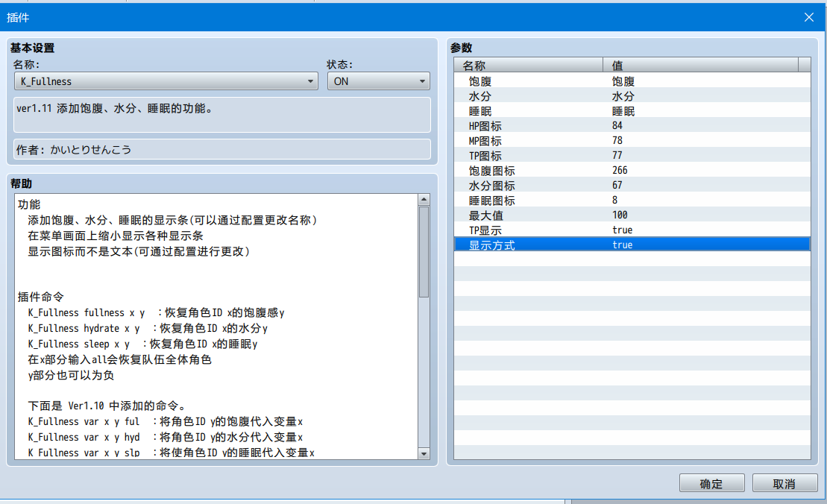Click the help scrollbar down arrow

(x=424, y=453)
